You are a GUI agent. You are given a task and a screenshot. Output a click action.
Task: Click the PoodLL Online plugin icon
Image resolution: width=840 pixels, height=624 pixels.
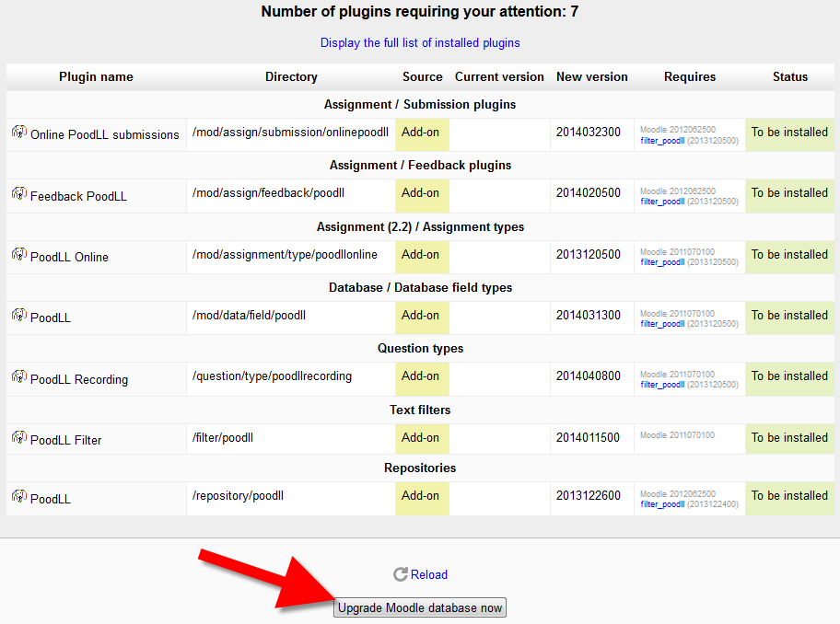[x=18, y=255]
